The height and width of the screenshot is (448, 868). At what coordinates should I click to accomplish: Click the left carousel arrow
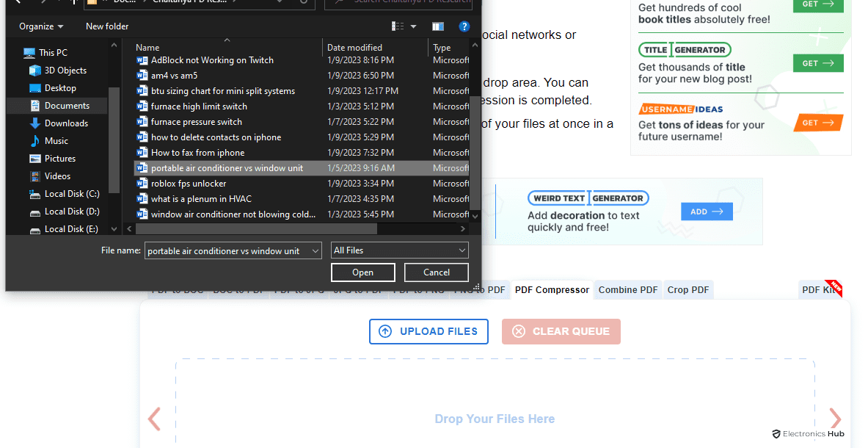[x=154, y=419]
